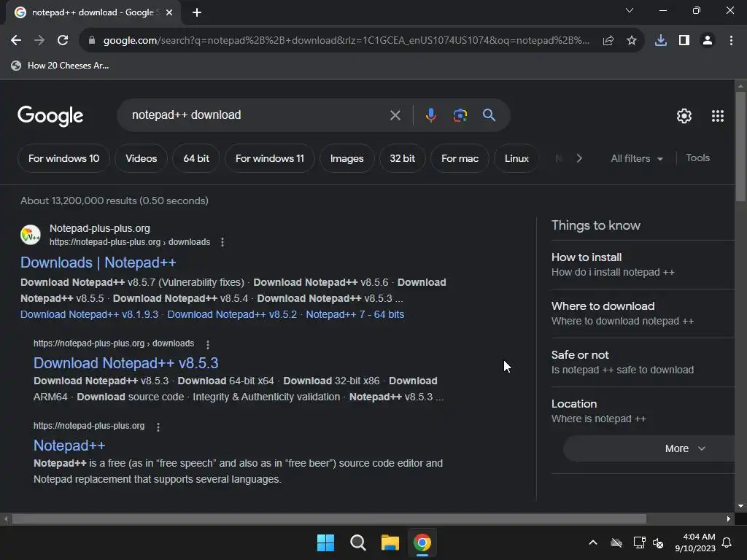Open a new tab
The width and height of the screenshot is (747, 560).
click(197, 12)
